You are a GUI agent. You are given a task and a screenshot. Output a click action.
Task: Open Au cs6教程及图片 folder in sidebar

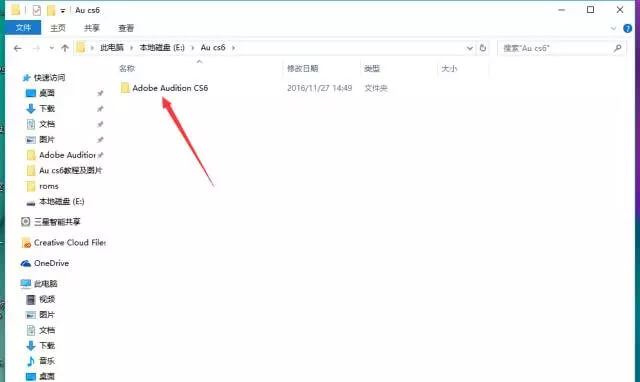(x=70, y=171)
